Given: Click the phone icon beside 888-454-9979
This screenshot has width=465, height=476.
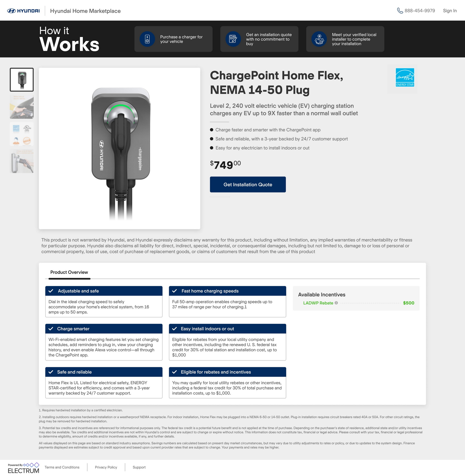Looking at the screenshot, I should point(400,10).
